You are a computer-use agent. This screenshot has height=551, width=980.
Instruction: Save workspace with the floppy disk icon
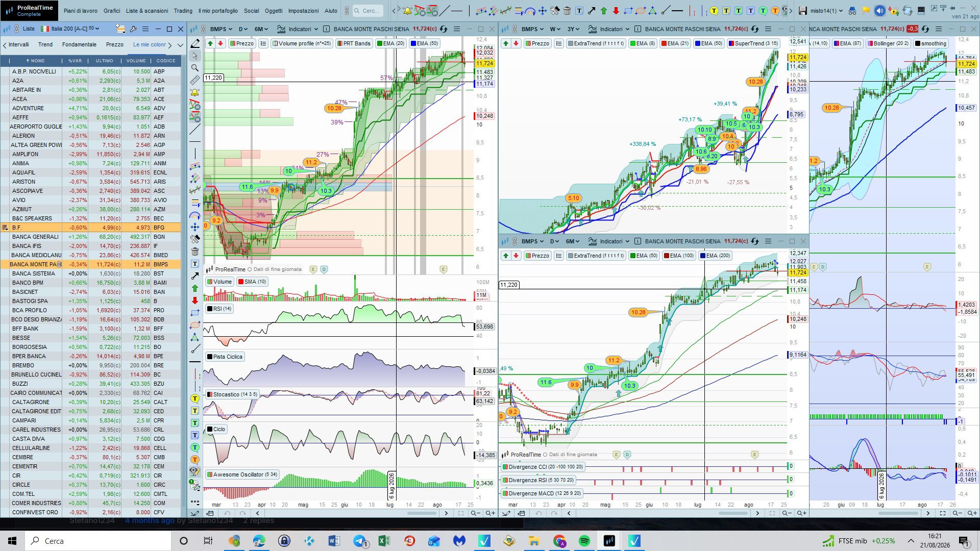(x=803, y=11)
